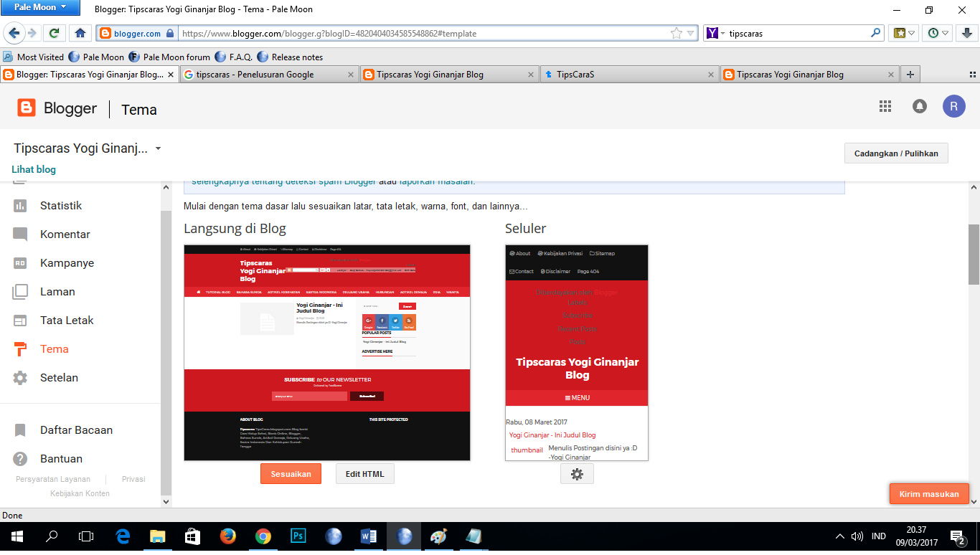Open Persyaratan Layanan link

pyautogui.click(x=53, y=479)
